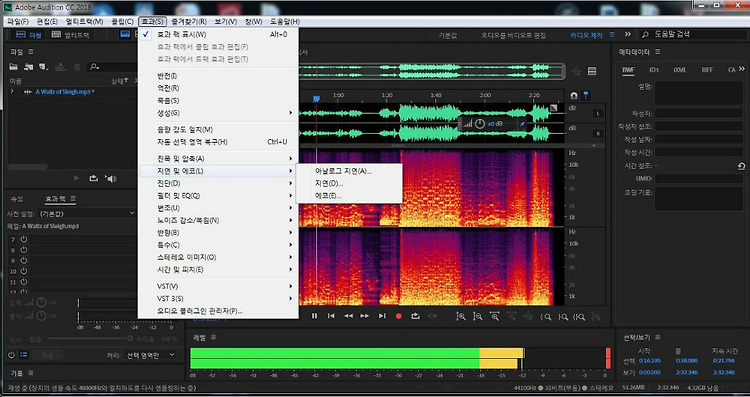Switch to the 파형 waveform view
Viewport: 750px width, 397px height.
28,34
